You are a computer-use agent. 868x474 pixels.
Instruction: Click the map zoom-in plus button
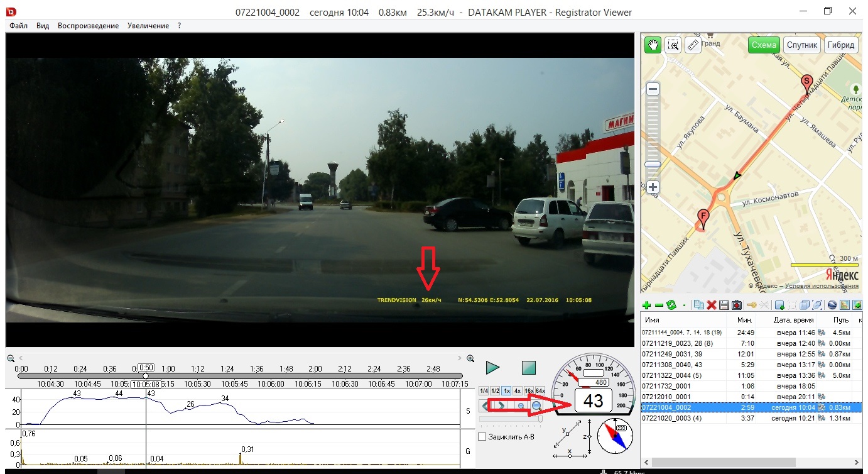[653, 187]
